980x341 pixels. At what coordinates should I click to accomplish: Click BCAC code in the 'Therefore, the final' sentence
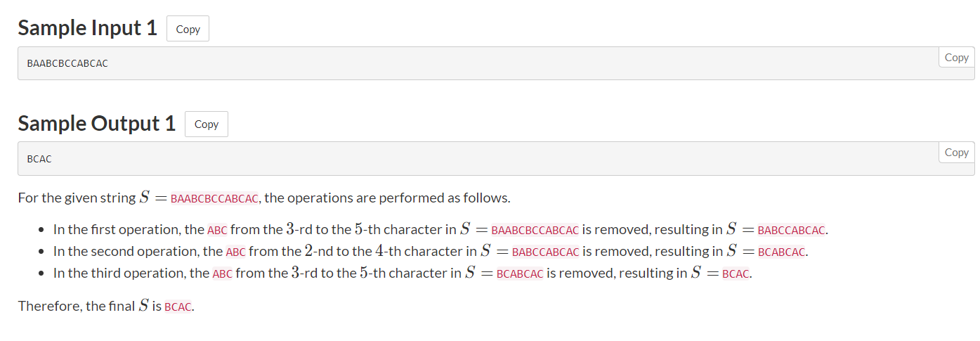coord(177,307)
